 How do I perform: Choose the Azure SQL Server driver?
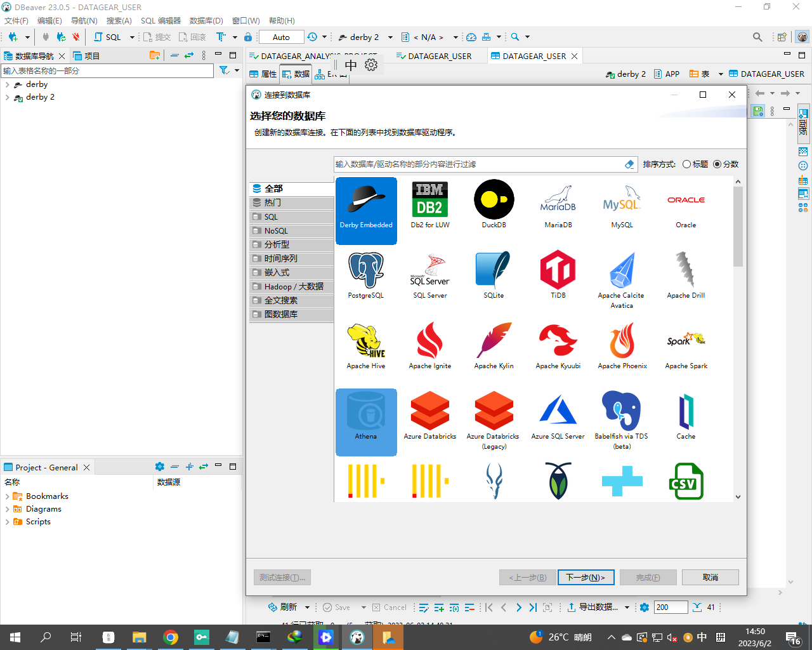[x=558, y=416]
